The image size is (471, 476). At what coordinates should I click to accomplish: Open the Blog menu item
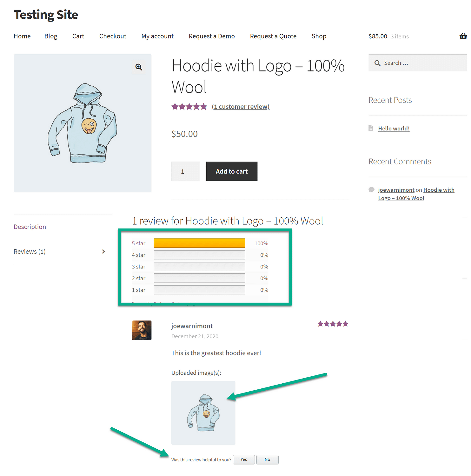point(51,36)
